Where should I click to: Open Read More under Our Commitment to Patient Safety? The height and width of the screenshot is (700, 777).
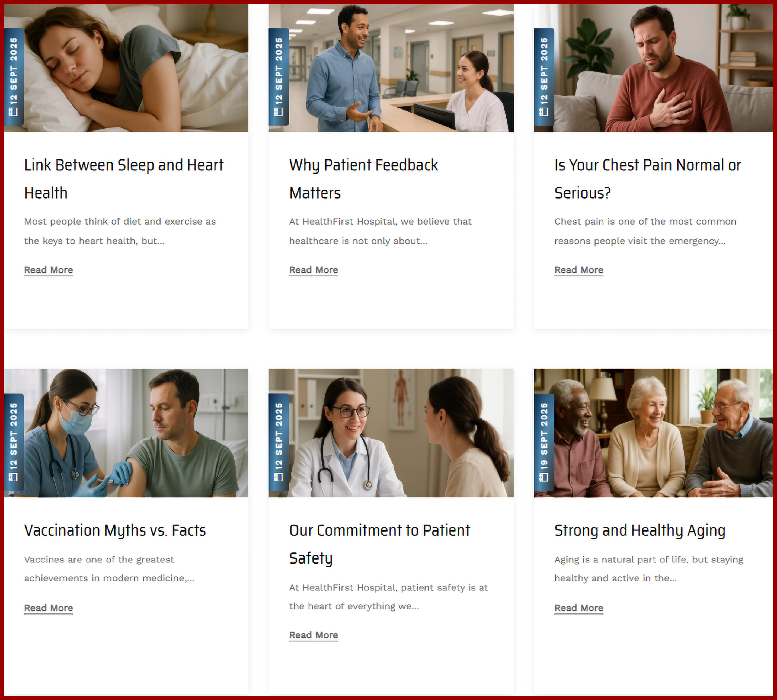(314, 635)
